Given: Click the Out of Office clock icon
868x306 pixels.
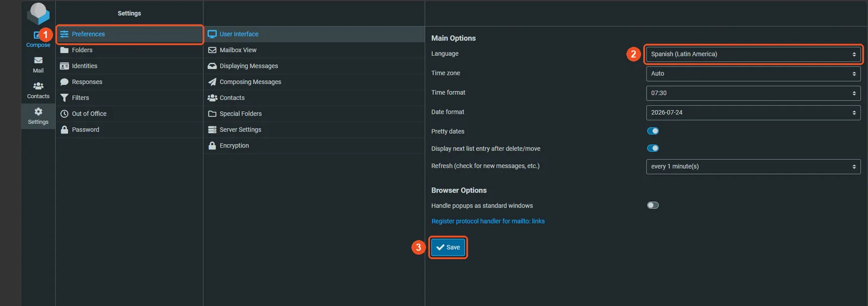Looking at the screenshot, I should click(x=64, y=114).
